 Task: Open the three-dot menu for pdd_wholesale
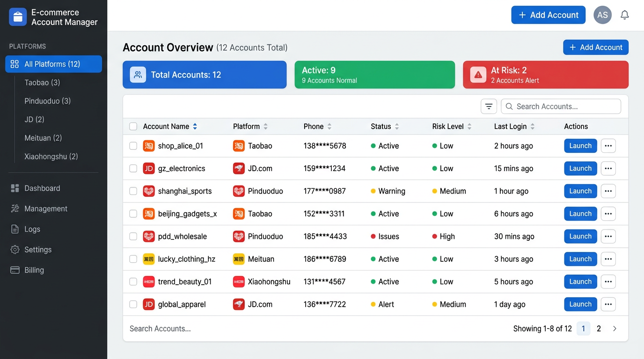click(608, 237)
